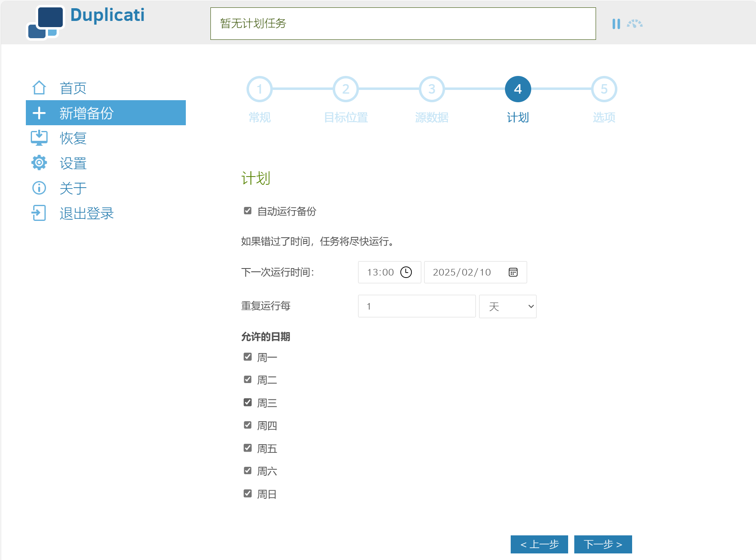The image size is (756, 560).
Task: Uncheck the 周日 weekday
Action: tap(247, 493)
